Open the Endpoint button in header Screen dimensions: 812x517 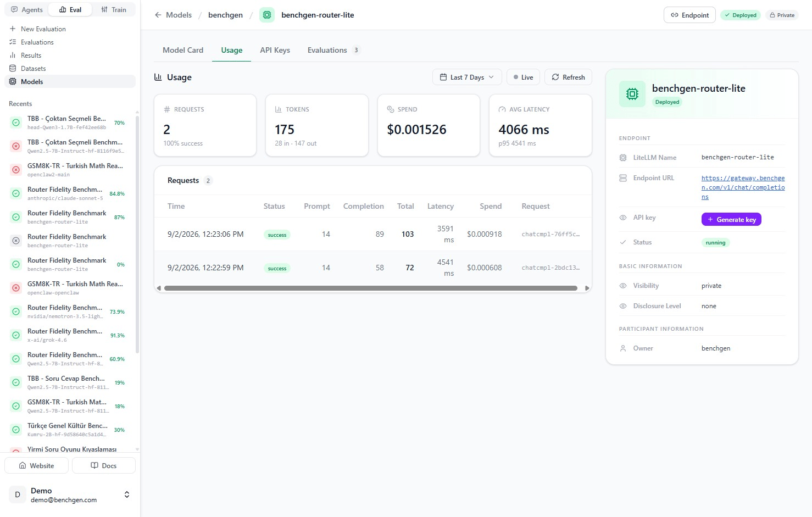689,15
